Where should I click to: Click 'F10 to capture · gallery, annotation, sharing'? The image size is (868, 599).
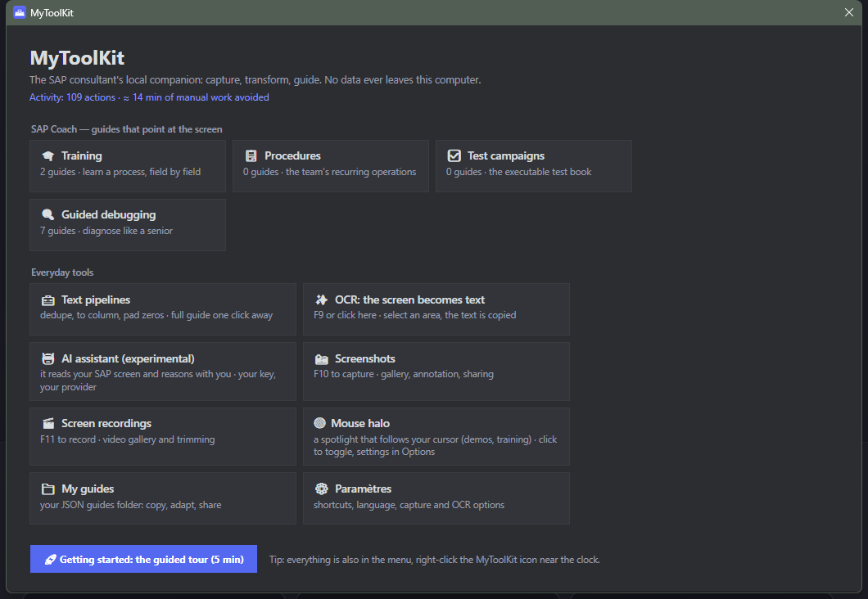404,375
